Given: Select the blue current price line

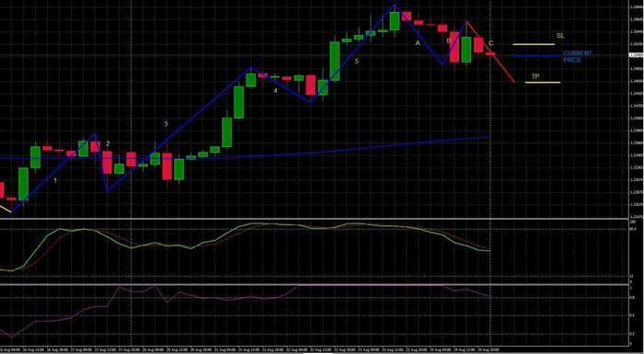Looking at the screenshot, I should tap(538, 56).
